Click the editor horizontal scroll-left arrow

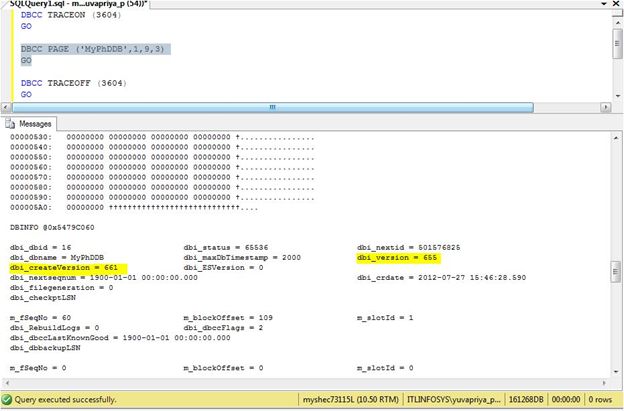tap(6, 107)
